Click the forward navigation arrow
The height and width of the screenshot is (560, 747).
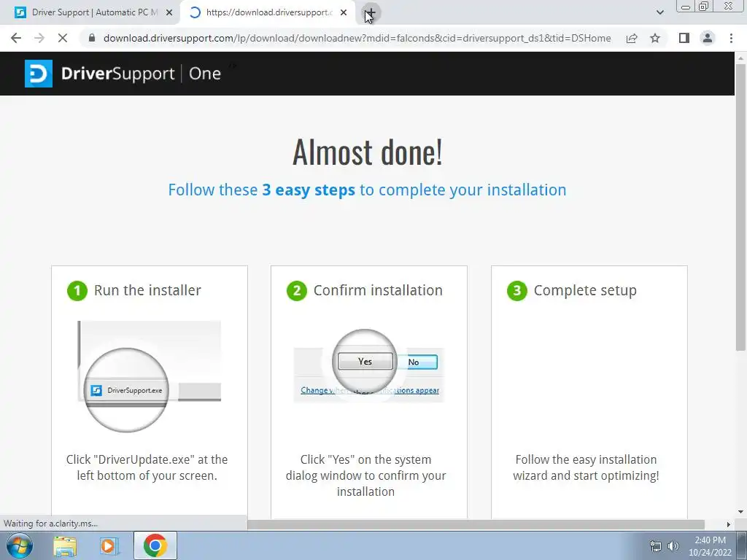coord(39,38)
